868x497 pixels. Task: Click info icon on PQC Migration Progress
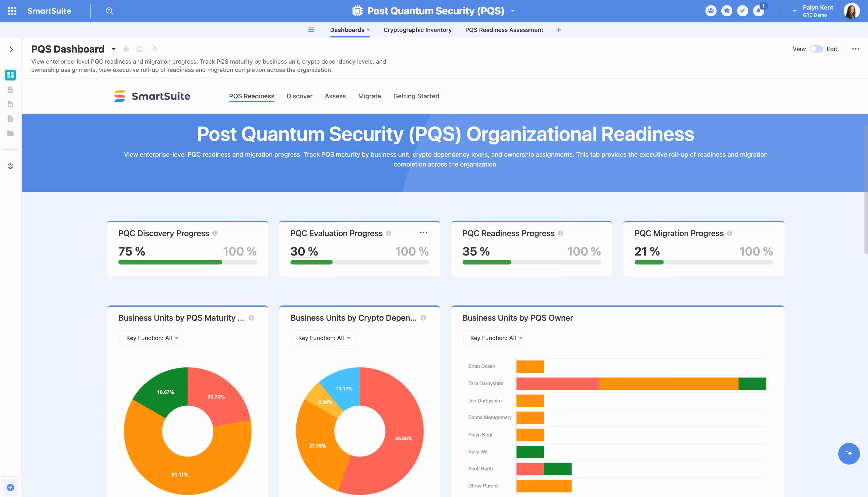tap(729, 233)
